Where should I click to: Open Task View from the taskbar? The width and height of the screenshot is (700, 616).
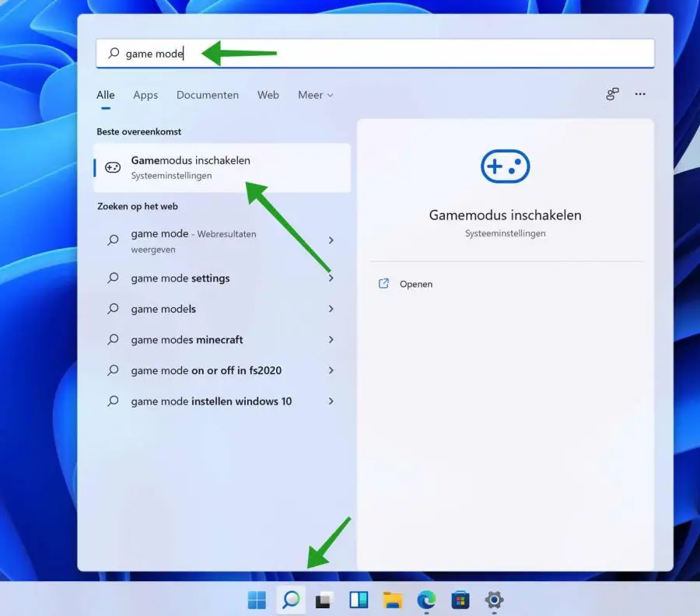click(x=324, y=600)
